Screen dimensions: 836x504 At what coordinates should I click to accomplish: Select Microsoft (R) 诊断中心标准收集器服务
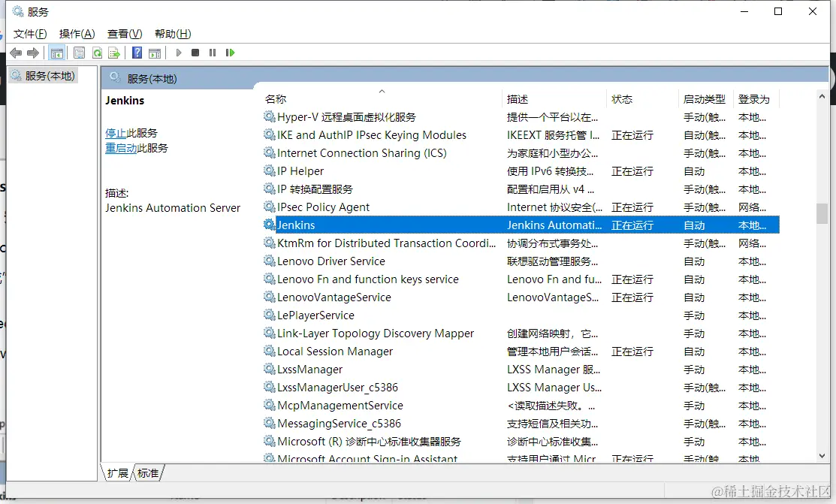tap(369, 442)
